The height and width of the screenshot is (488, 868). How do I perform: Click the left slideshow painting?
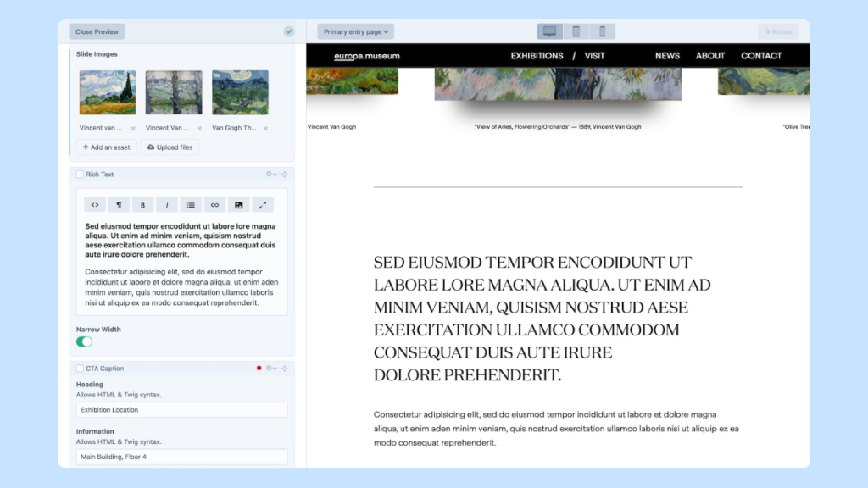coord(352,80)
